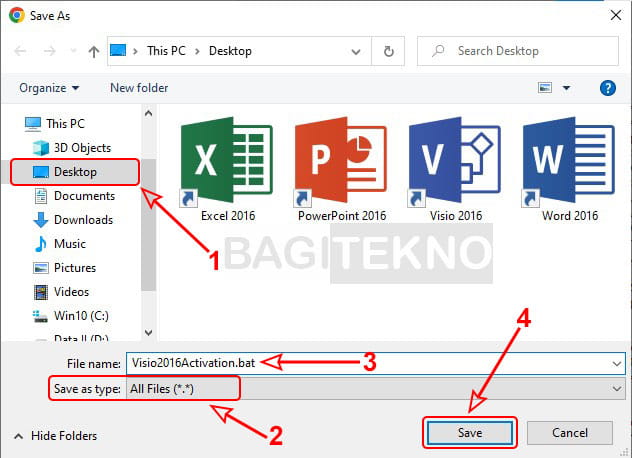Viewport: 632px width, 458px height.
Task: Collapse the folder pane with Hide Folders
Action: tap(56, 436)
